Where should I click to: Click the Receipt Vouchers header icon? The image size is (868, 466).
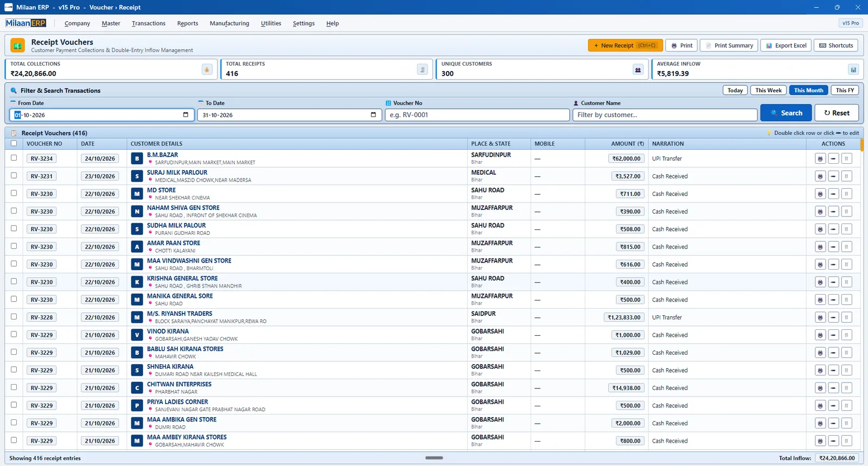point(18,46)
